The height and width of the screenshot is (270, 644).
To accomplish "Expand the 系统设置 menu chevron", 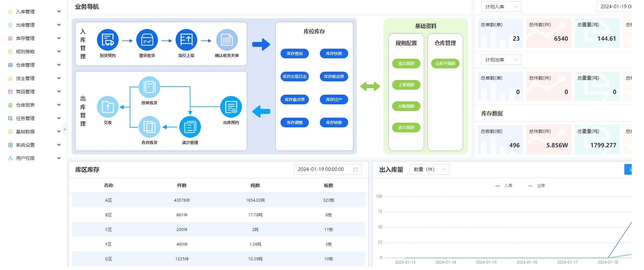I will (59, 145).
